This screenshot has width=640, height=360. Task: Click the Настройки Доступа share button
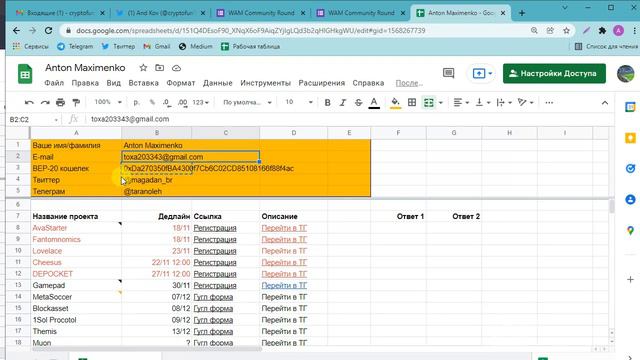[554, 73]
